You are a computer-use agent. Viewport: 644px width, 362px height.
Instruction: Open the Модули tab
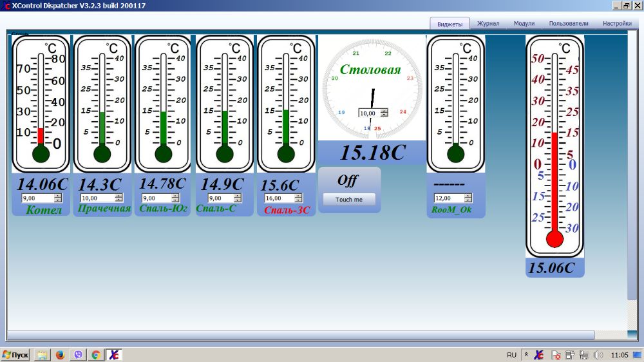coord(524,23)
